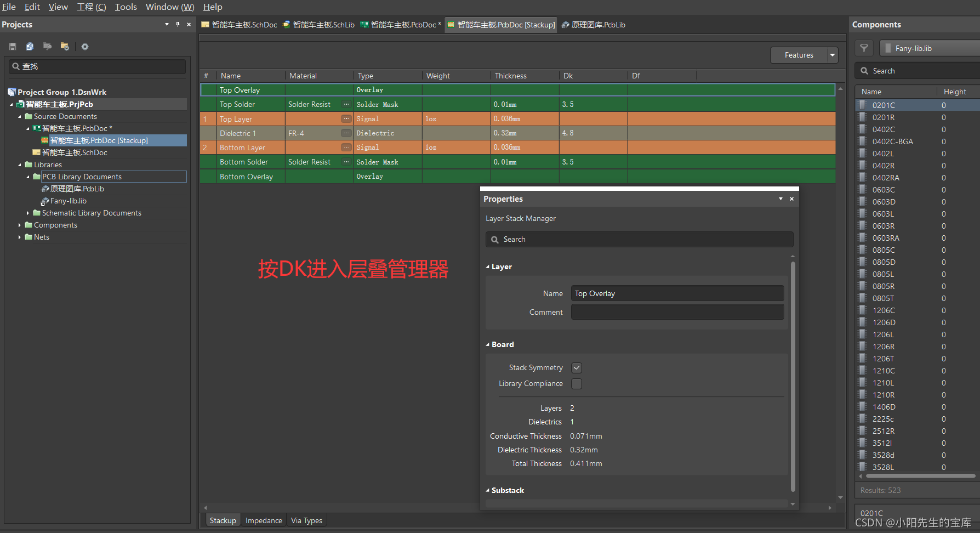Open project options folder-gear icon
This screenshot has height=533, width=980.
coord(65,47)
